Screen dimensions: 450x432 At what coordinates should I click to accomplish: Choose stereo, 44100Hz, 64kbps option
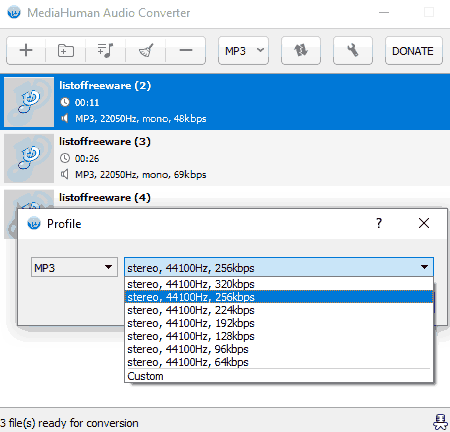279,362
